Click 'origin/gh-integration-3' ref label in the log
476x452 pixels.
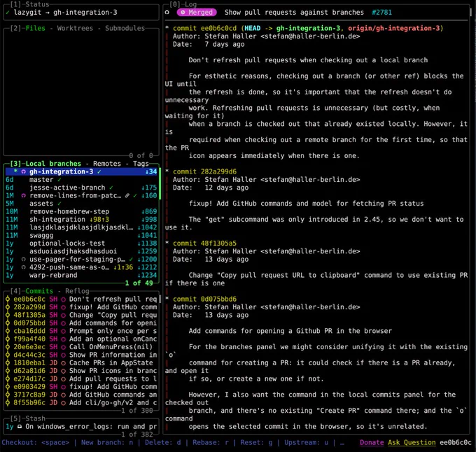tap(393, 28)
